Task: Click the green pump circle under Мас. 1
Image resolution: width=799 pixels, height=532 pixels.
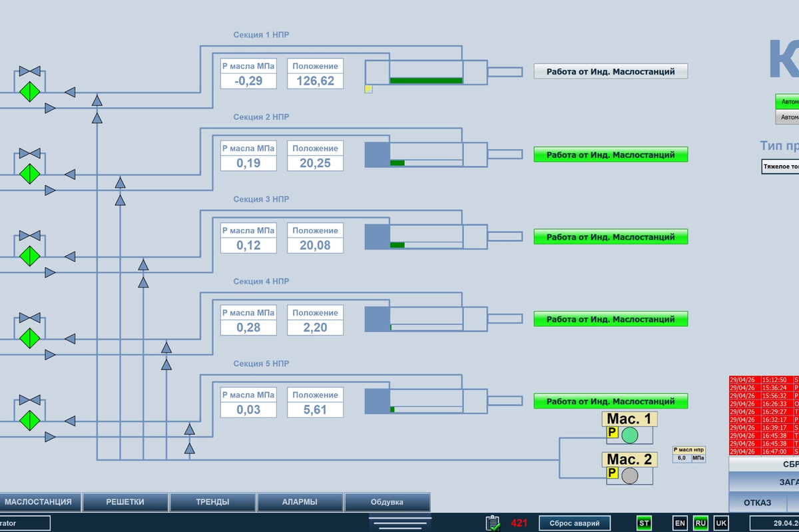Action: (629, 435)
